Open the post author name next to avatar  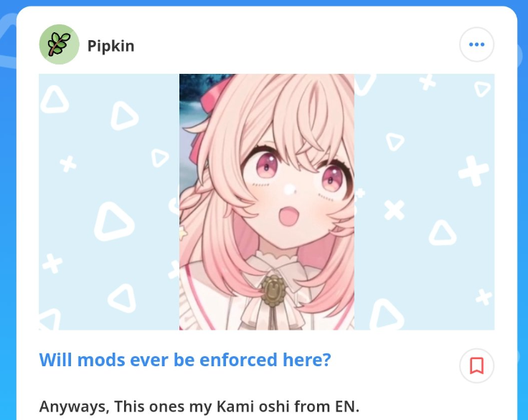coord(110,46)
